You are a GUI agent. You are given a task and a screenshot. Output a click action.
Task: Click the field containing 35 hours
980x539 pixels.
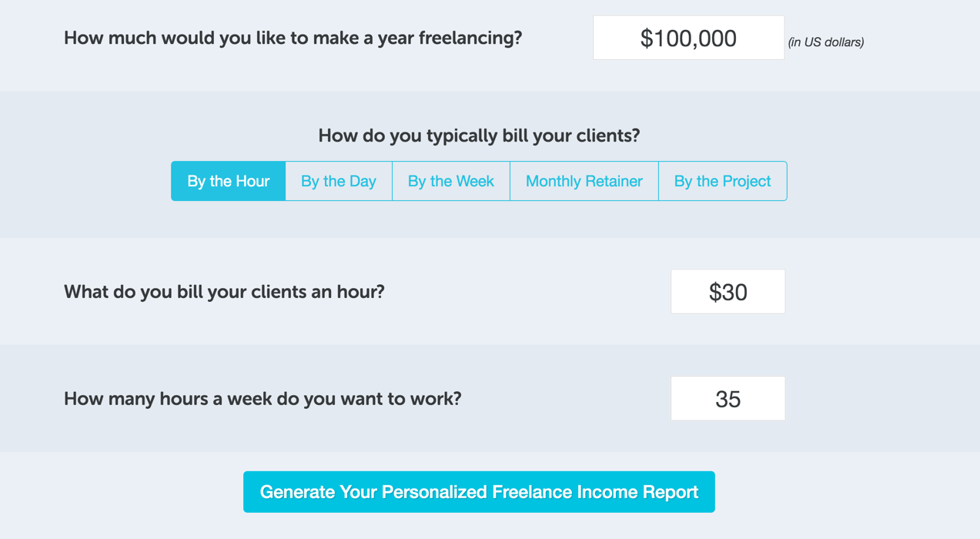727,398
